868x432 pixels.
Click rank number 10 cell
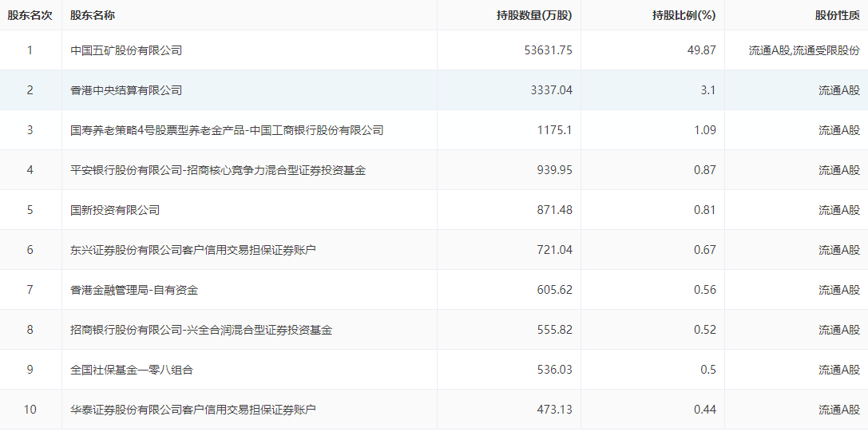(x=30, y=410)
